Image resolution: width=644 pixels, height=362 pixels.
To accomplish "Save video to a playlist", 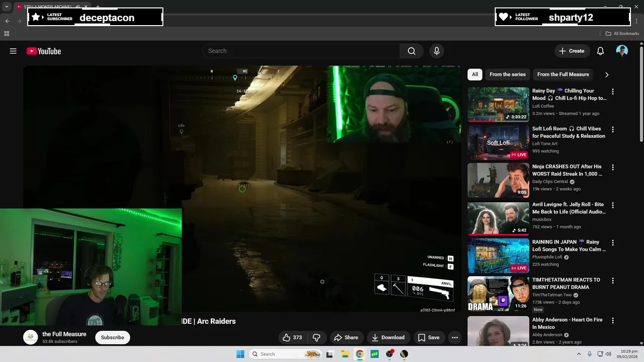I will [x=429, y=337].
